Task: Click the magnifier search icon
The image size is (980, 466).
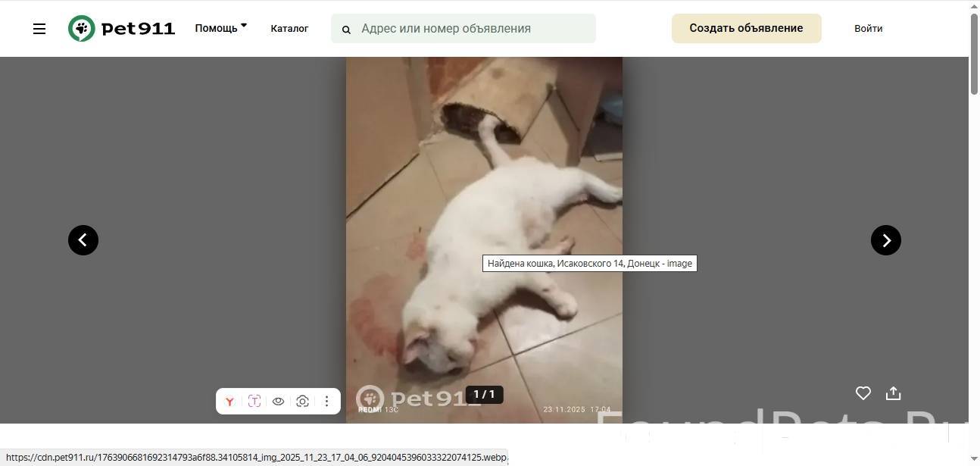Action: [346, 30]
